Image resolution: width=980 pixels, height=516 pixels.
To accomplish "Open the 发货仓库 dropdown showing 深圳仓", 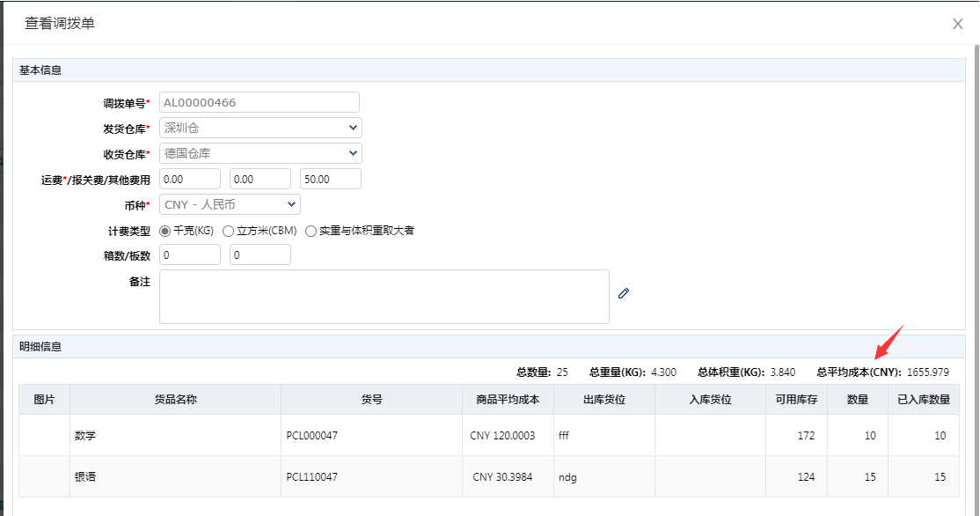I will (x=260, y=128).
